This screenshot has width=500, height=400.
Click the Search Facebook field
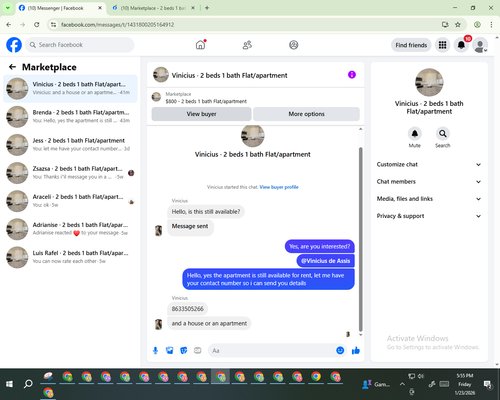pos(80,45)
